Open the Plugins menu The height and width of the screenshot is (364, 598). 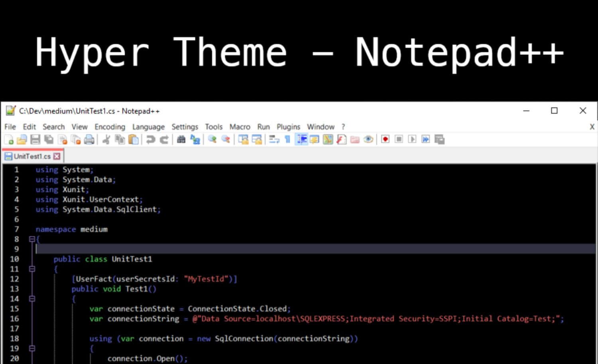pyautogui.click(x=288, y=127)
